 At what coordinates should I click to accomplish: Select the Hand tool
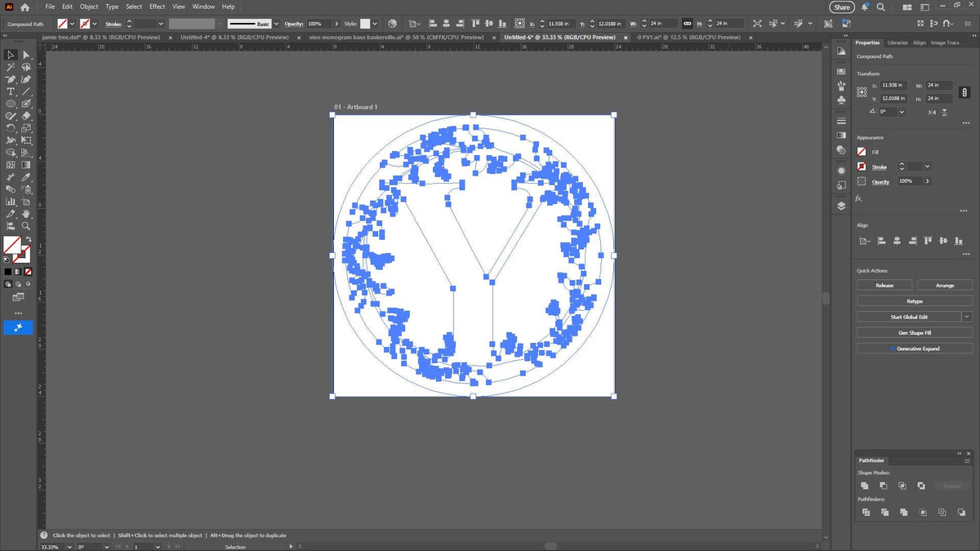26,213
